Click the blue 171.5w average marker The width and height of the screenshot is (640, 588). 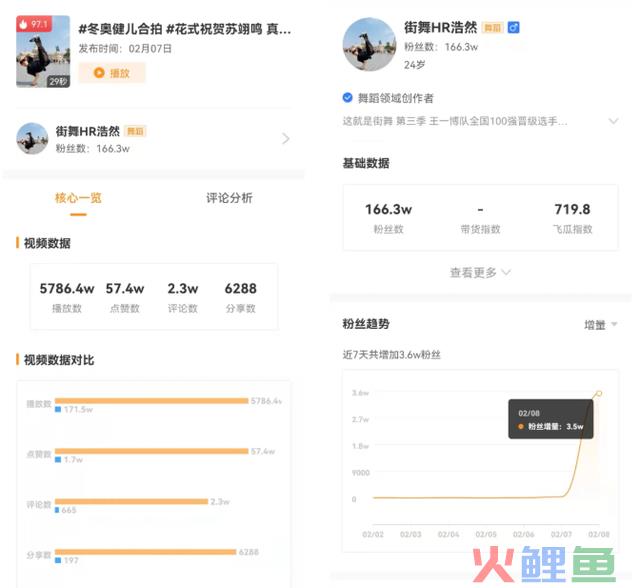[58, 409]
